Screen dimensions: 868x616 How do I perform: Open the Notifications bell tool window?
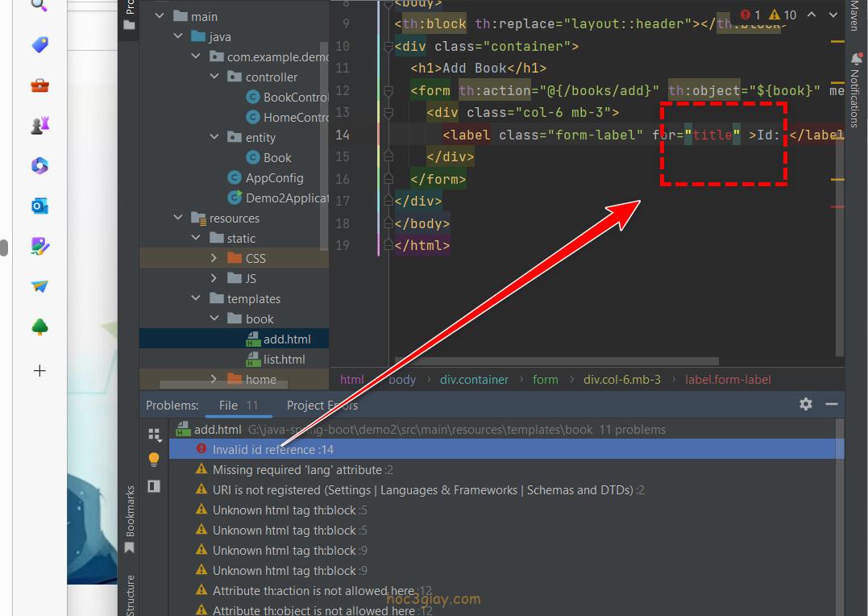point(855,60)
